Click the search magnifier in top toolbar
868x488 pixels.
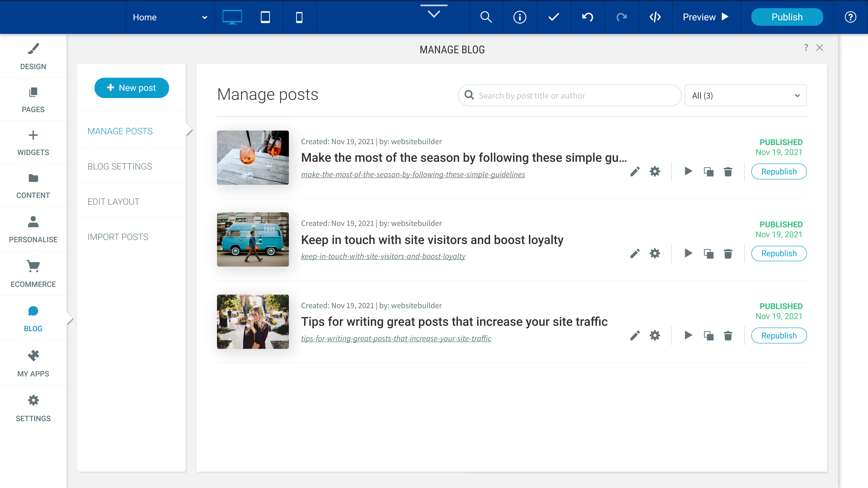[486, 17]
